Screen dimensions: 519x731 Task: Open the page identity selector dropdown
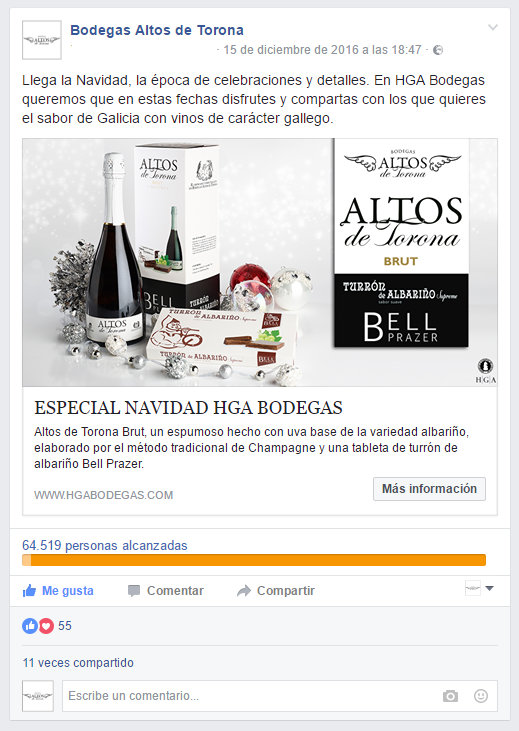tap(480, 588)
